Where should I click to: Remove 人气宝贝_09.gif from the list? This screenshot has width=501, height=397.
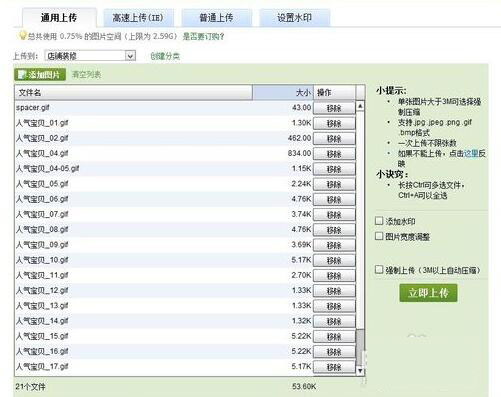(334, 245)
